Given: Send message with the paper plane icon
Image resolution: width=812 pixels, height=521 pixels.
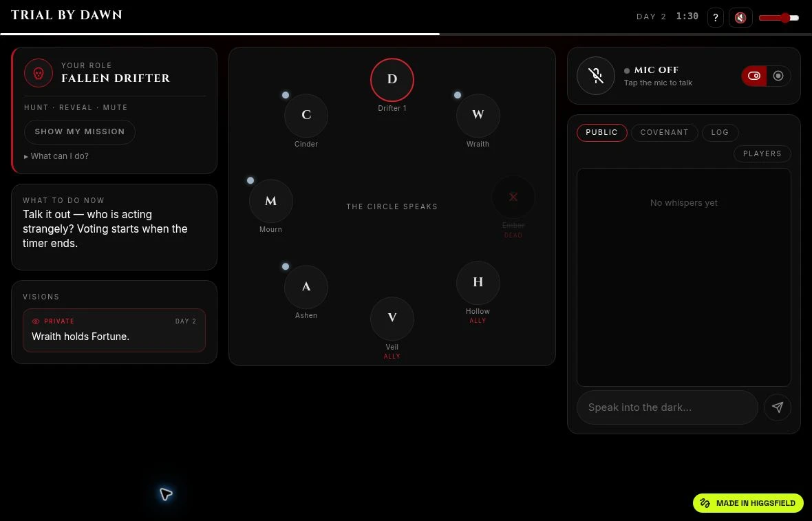Looking at the screenshot, I should tap(778, 407).
